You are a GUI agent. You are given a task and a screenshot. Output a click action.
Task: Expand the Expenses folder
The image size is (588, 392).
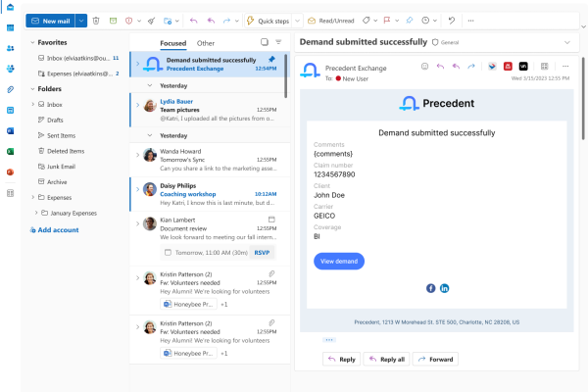33,197
